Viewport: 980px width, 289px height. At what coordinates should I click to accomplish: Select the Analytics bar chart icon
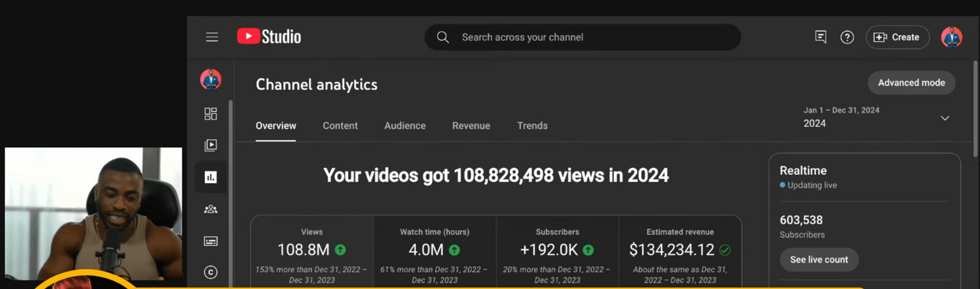211,177
